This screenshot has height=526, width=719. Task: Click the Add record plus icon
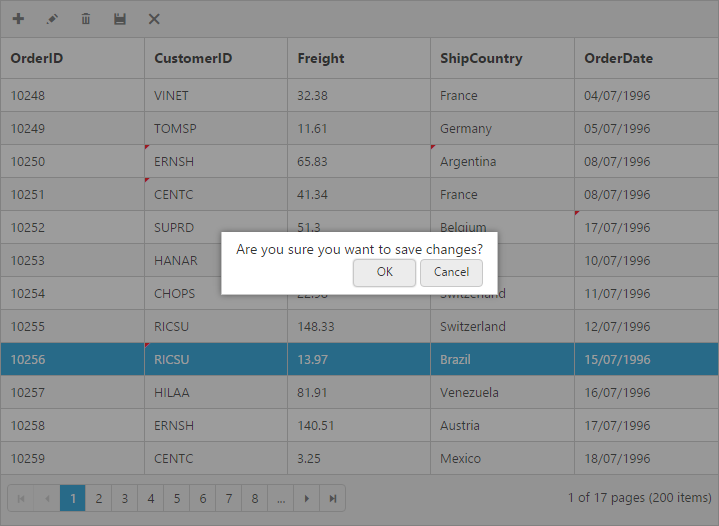(x=18, y=19)
